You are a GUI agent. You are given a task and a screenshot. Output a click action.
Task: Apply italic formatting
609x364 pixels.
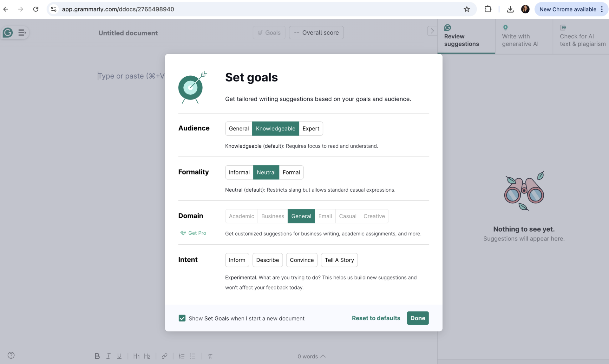[108, 356]
